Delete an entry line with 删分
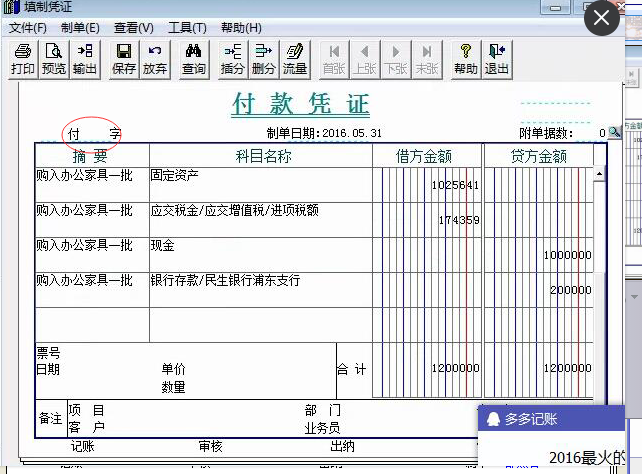The image size is (642, 474). [x=264, y=59]
